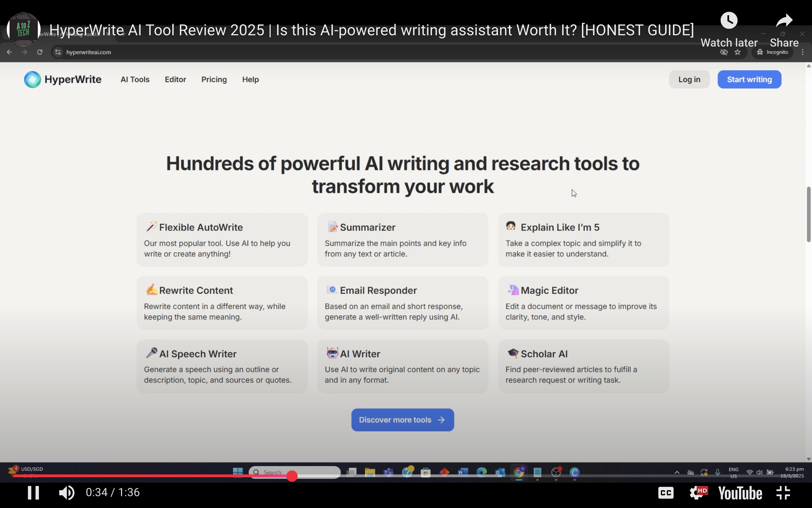Open the Scholar AI tool card

[x=584, y=366]
